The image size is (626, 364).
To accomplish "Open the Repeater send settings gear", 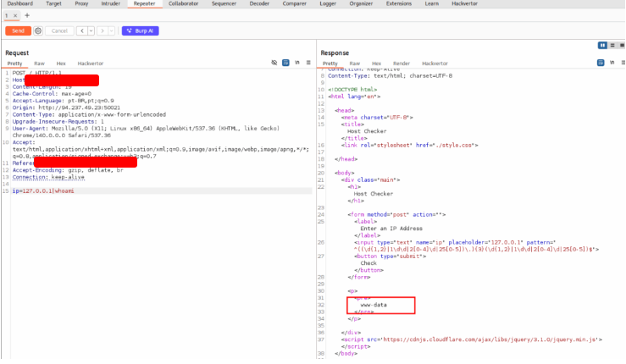I will [38, 30].
